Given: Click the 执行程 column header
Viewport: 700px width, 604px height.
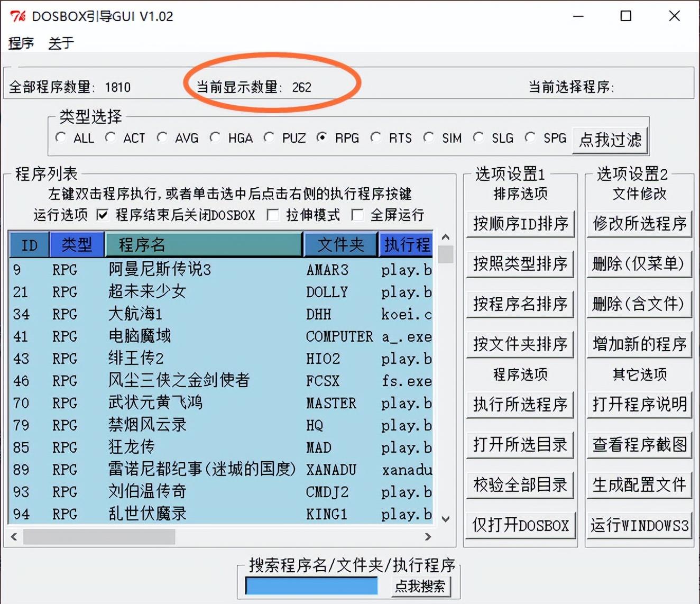Looking at the screenshot, I should pos(406,245).
